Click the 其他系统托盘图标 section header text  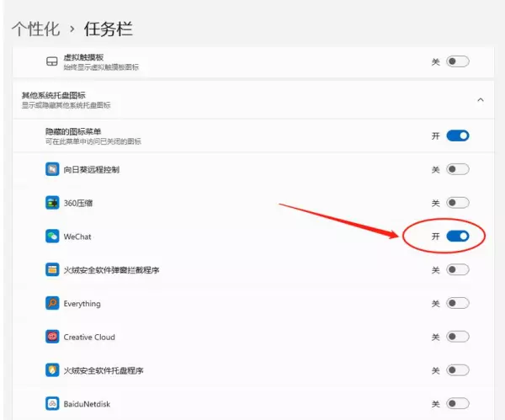coord(54,95)
